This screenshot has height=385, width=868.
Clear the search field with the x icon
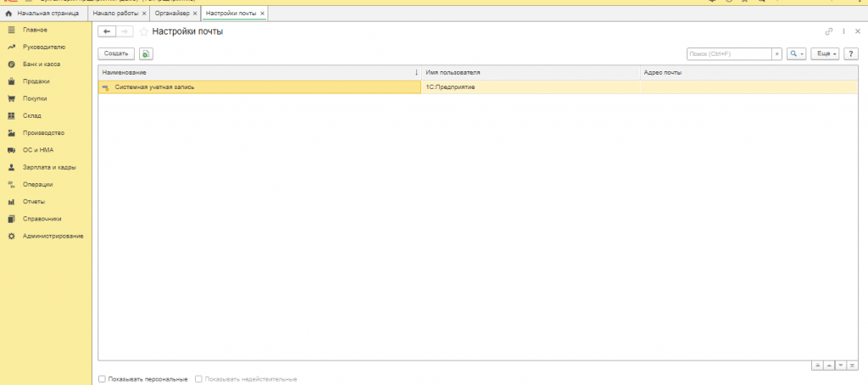coord(776,53)
